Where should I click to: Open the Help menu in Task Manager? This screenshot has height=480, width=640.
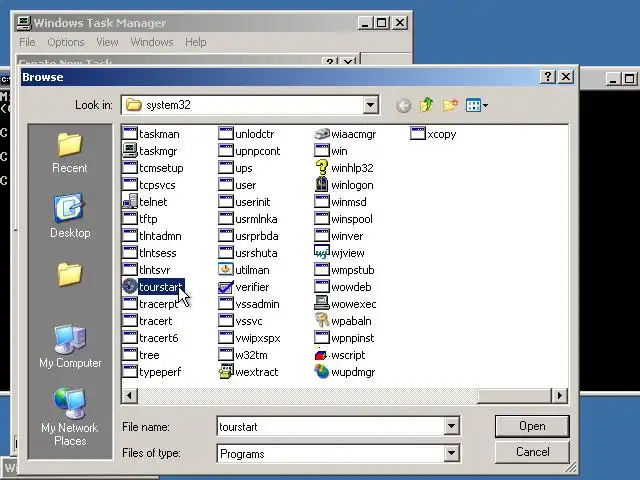pyautogui.click(x=196, y=42)
